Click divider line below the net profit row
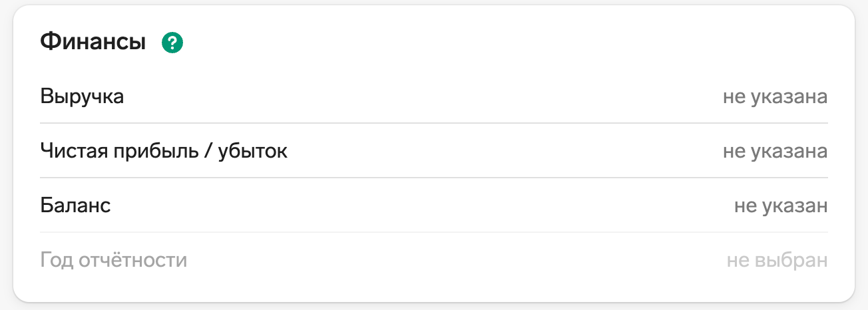 pos(434,178)
